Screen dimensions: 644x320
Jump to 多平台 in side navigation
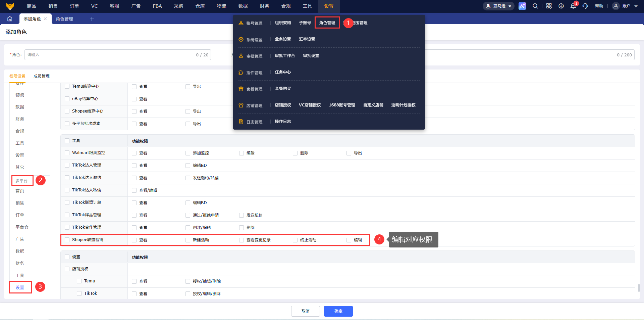click(x=22, y=181)
